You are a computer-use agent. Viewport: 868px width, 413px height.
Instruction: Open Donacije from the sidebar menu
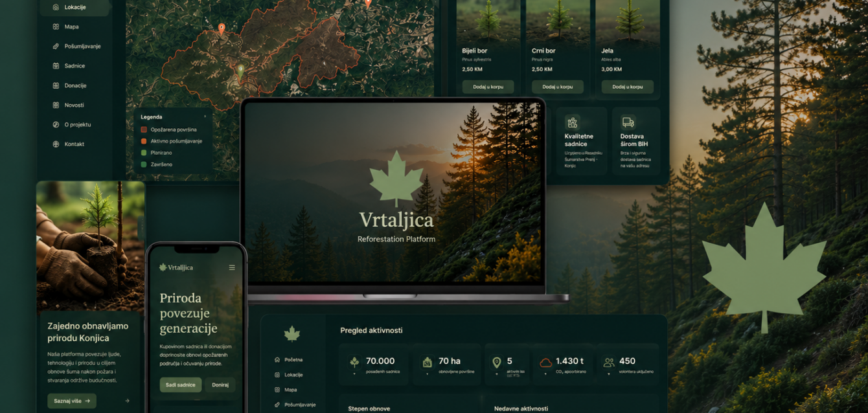tap(74, 85)
